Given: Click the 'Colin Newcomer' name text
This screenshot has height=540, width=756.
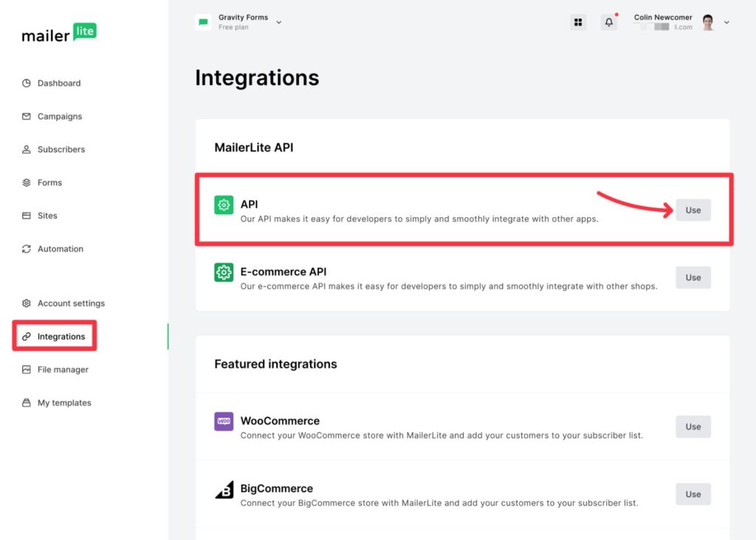Looking at the screenshot, I should tap(663, 18).
